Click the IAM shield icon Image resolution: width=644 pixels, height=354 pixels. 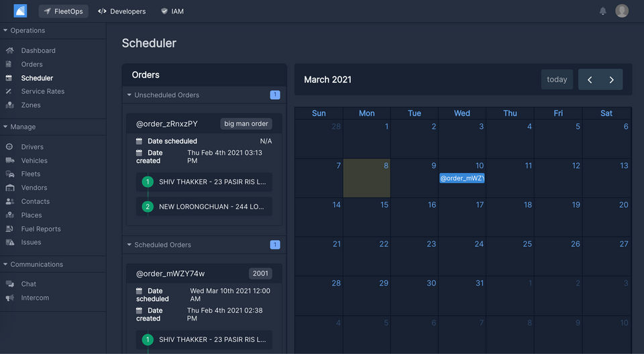[164, 11]
